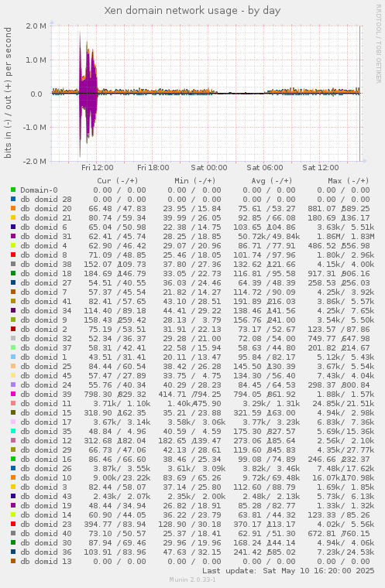The image size is (385, 588).
Task: Click the 'db domid 21' legend label
Action: click(46, 218)
